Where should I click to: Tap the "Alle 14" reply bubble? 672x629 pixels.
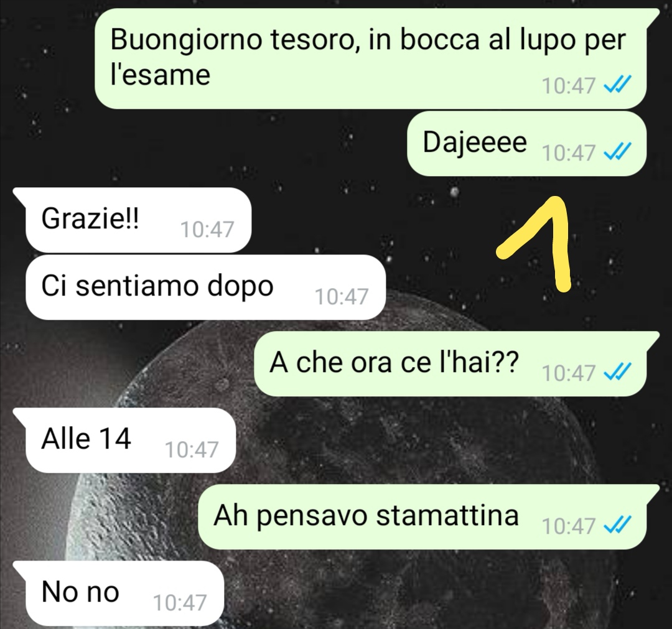pyautogui.click(x=124, y=440)
